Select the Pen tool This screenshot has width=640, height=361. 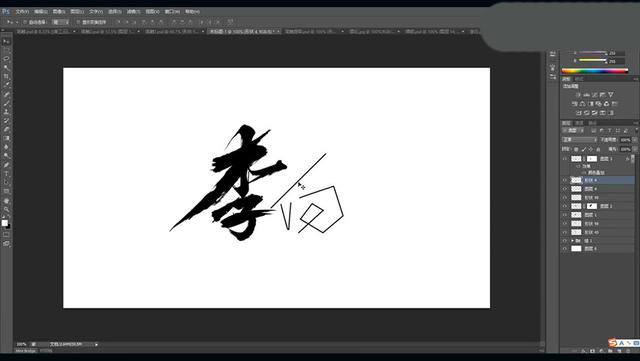pos(6,165)
